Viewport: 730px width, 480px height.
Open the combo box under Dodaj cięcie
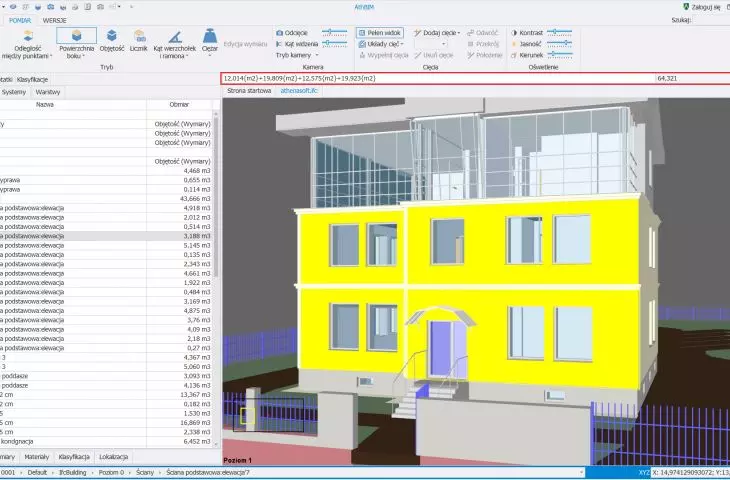coord(431,44)
